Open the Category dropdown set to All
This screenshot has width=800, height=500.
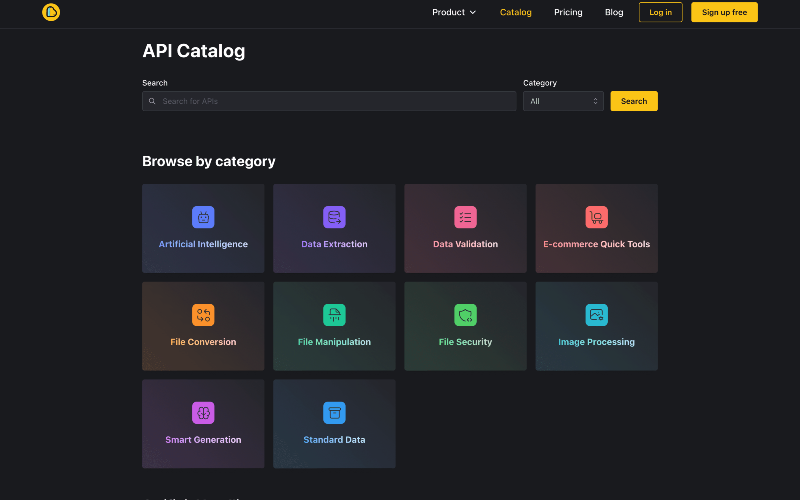pos(563,101)
